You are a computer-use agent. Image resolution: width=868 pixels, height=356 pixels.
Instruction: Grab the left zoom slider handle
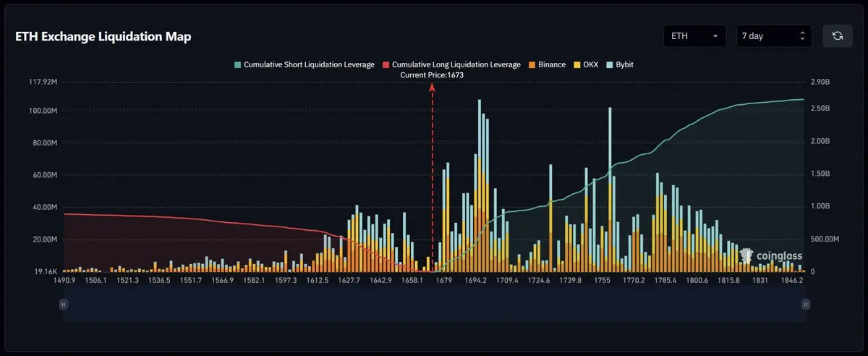pos(64,305)
